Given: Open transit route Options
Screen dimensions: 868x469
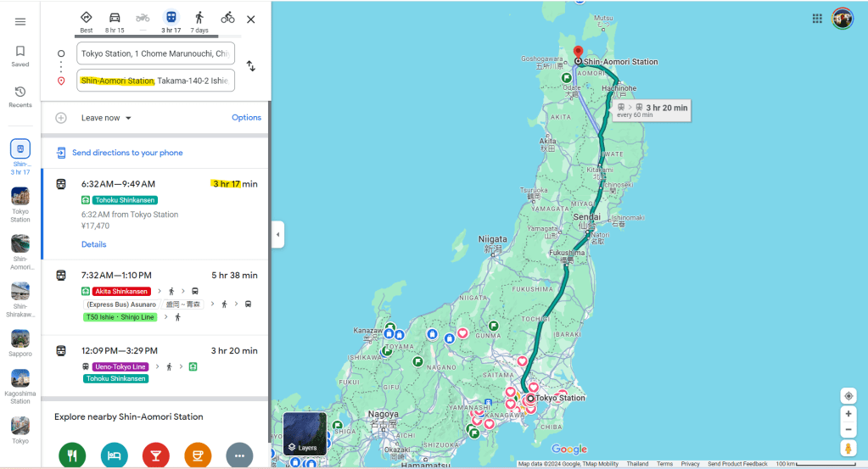Looking at the screenshot, I should pos(246,117).
